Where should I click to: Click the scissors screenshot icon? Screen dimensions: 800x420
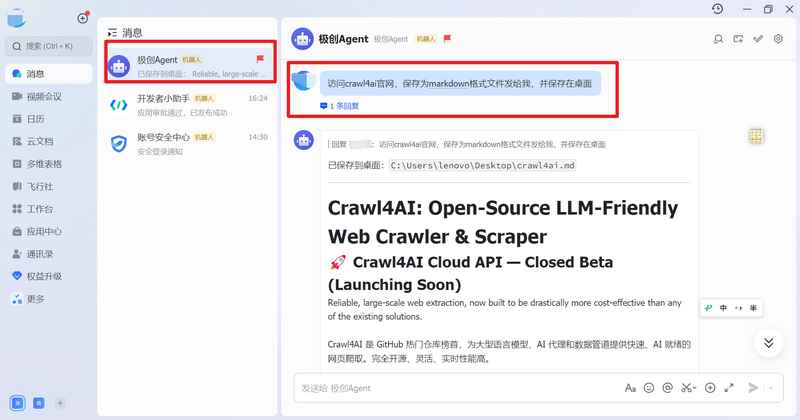(686, 388)
